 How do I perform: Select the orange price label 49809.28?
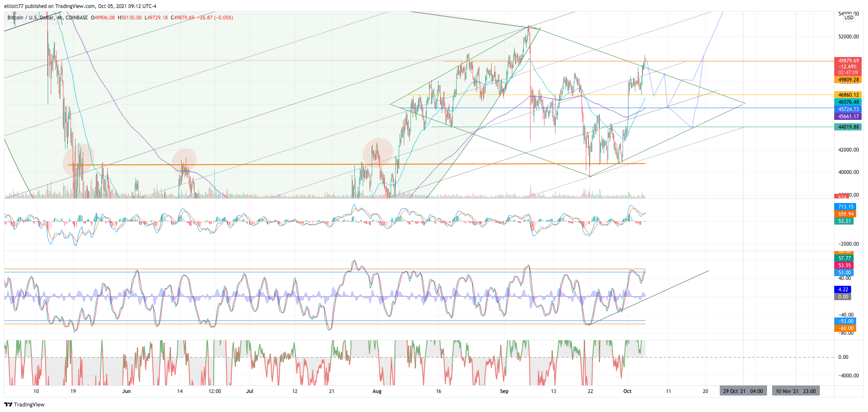pos(848,80)
